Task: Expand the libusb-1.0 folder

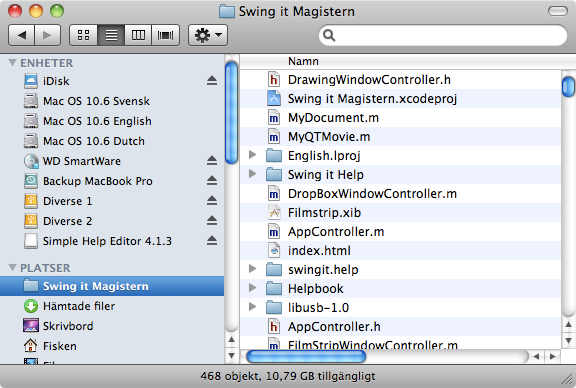Action: tap(252, 306)
